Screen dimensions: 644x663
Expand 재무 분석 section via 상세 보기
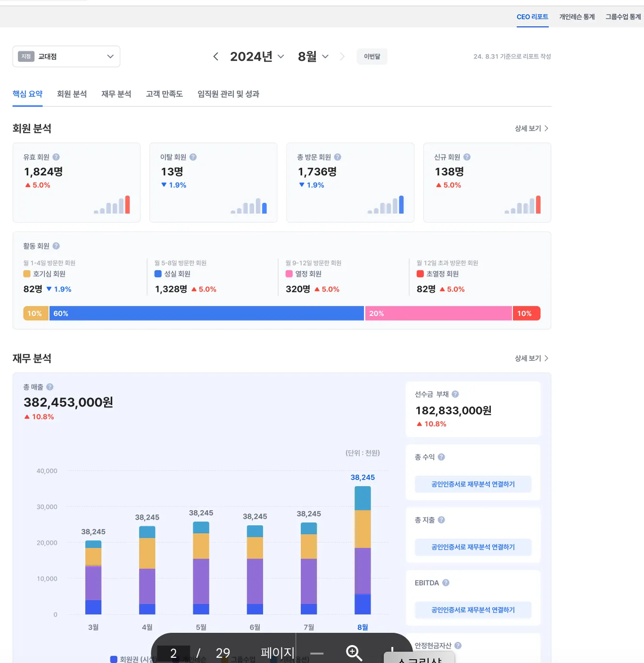point(531,358)
